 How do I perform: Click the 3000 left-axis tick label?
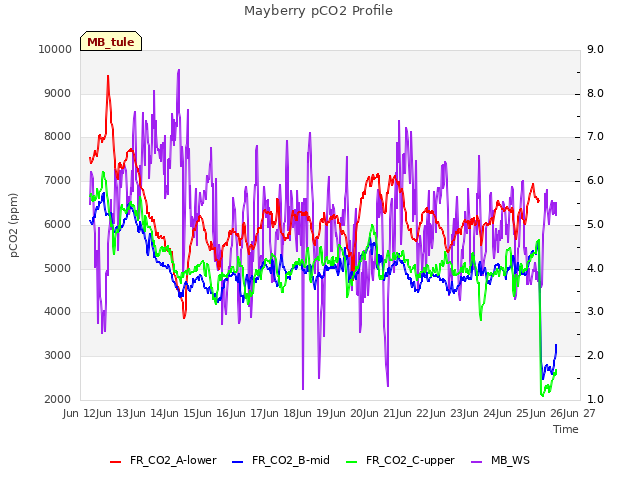(58, 356)
